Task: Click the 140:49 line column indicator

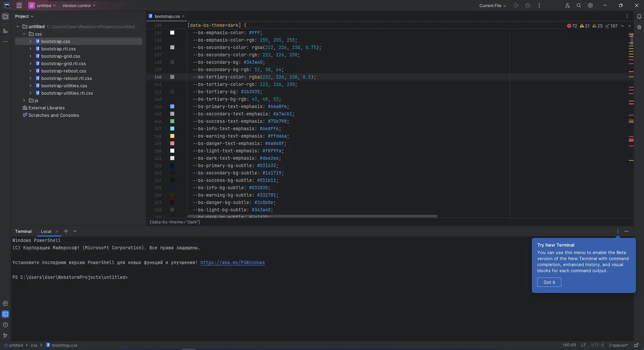Action: pyautogui.click(x=569, y=345)
